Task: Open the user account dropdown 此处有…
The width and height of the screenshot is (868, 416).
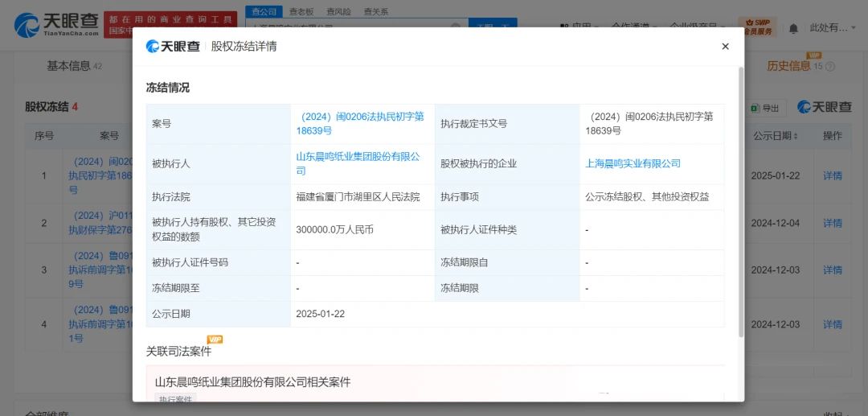Action: [x=832, y=28]
